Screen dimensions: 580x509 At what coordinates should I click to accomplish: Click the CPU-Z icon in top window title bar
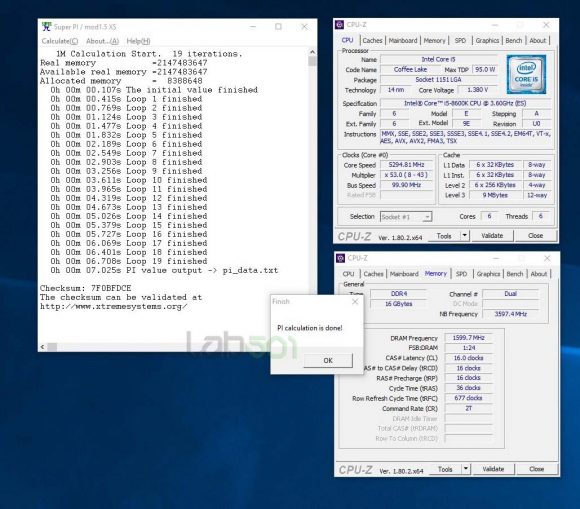(x=340, y=25)
